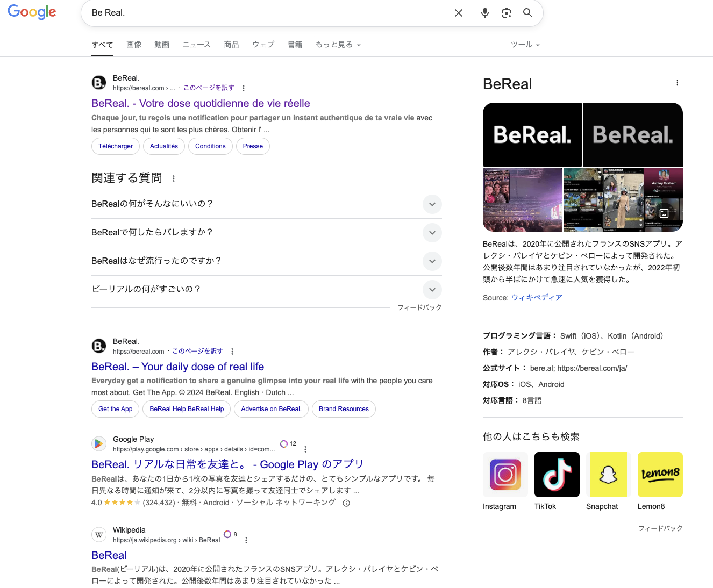Click the 8言語 supported languages value

(532, 400)
